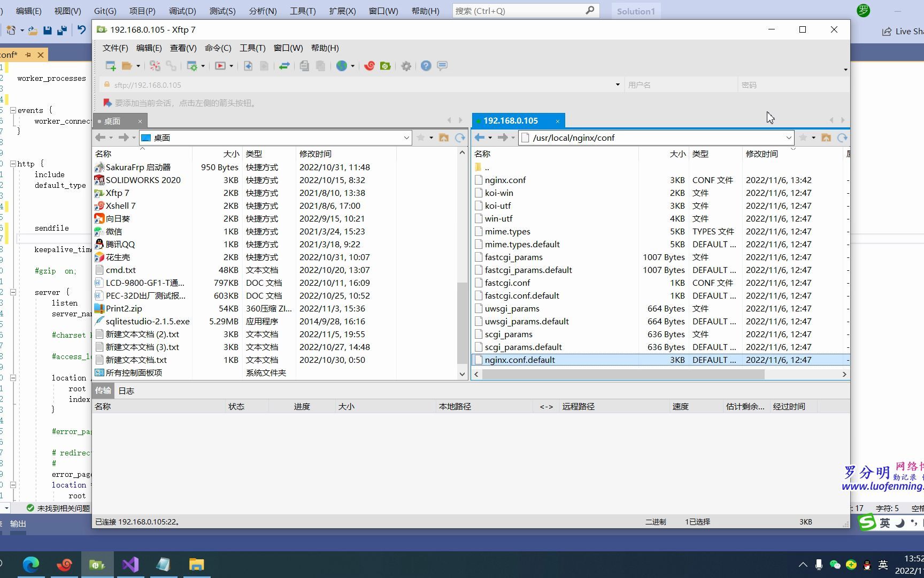Screen dimensions: 924x578
Task: Click the 用户名 input field
Action: click(x=681, y=85)
